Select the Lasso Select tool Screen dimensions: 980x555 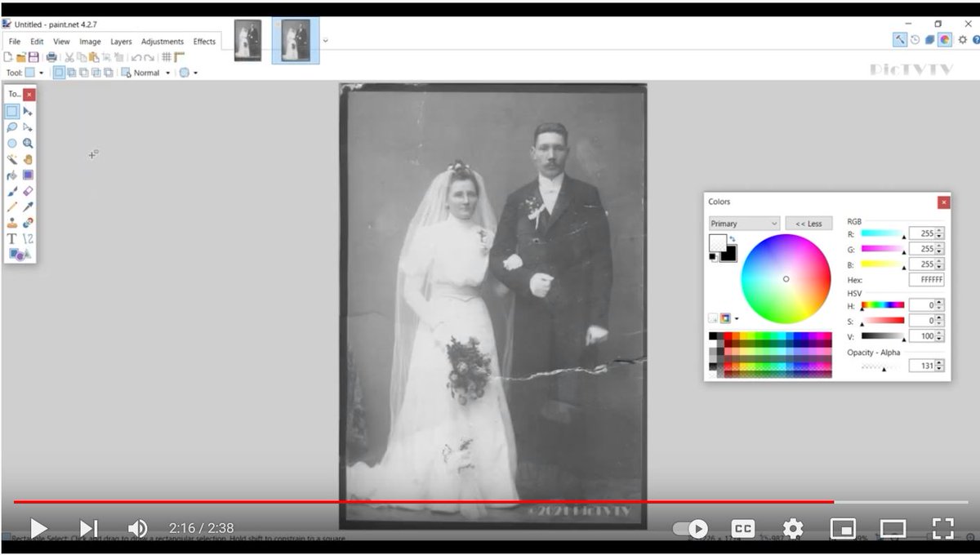click(x=12, y=127)
